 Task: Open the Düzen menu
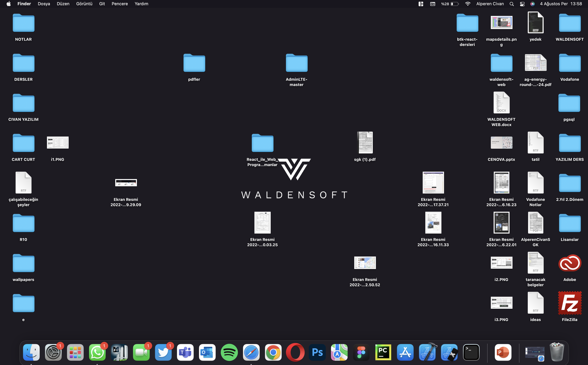tap(63, 4)
